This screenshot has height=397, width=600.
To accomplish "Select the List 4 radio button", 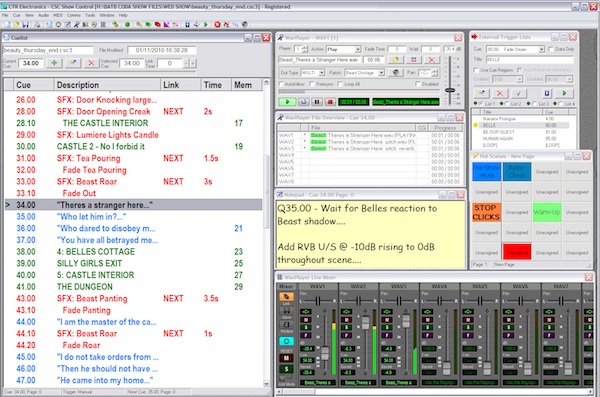I will pos(560,103).
